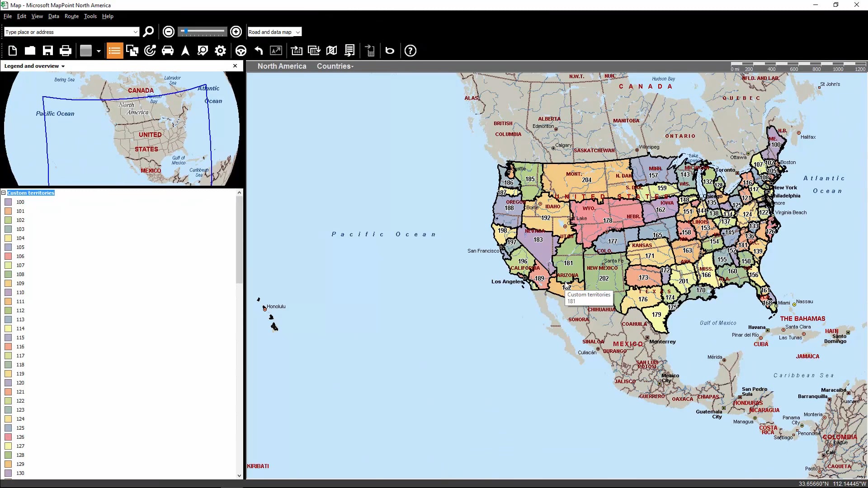The height and width of the screenshot is (488, 868).
Task: Select the Find Nearby Places magnifier icon
Action: pyautogui.click(x=203, y=51)
